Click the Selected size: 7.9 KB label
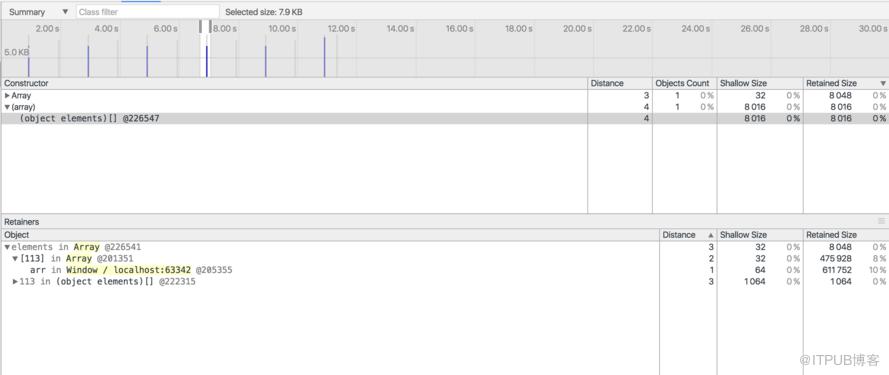 tap(264, 12)
